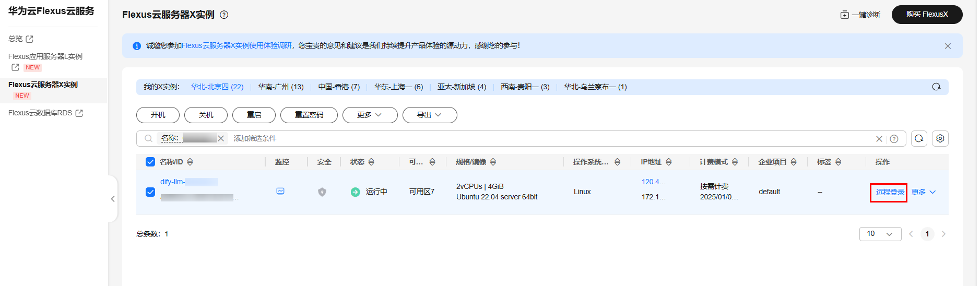Refresh the instance list

click(x=919, y=138)
